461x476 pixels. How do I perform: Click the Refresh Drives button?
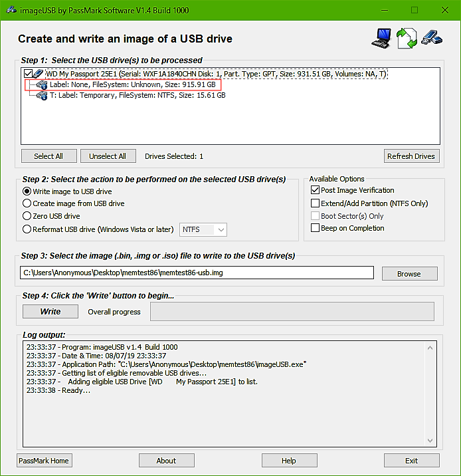coord(412,156)
